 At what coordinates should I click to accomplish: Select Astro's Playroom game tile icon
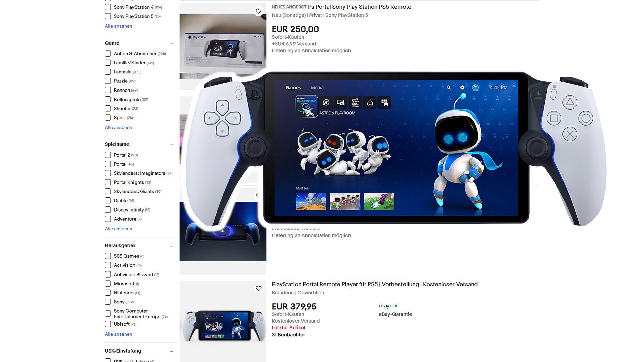pyautogui.click(x=306, y=106)
